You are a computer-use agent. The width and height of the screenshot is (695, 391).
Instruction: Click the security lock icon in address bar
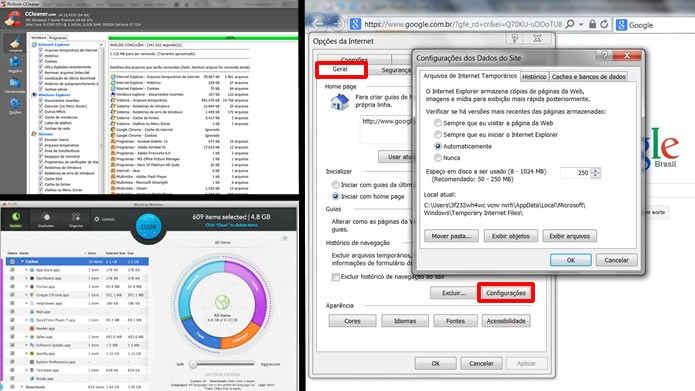coord(592,24)
